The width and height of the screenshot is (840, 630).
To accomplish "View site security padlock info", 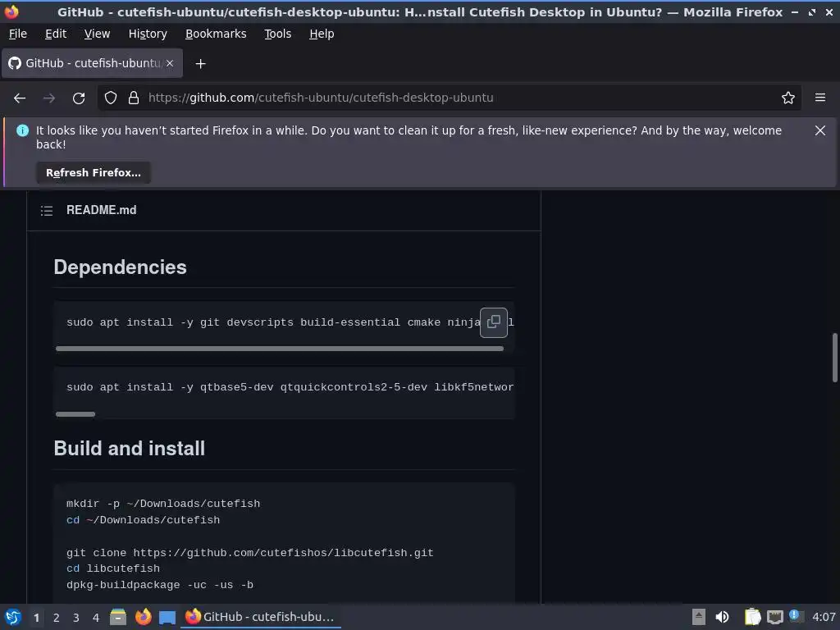I will click(x=134, y=98).
